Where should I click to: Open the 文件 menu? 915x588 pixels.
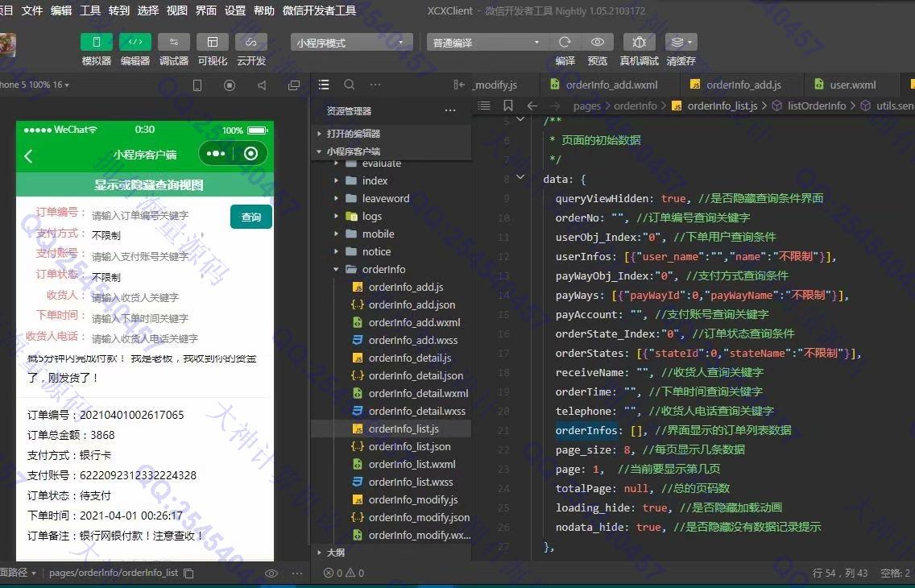pyautogui.click(x=32, y=10)
